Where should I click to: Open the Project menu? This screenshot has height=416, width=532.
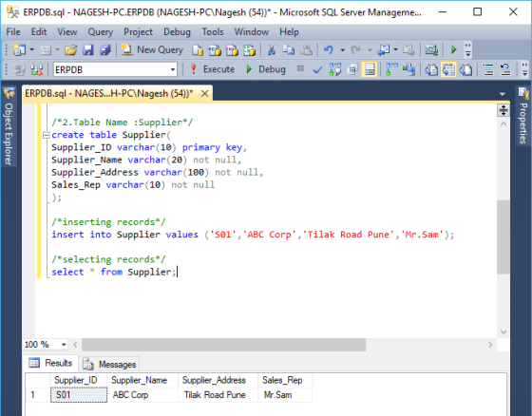(x=138, y=32)
